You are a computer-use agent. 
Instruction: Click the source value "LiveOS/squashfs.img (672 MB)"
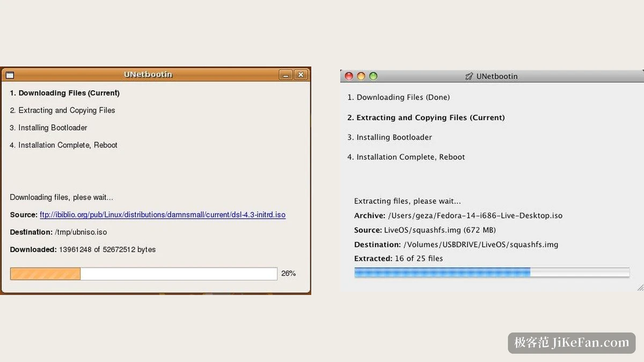(440, 230)
